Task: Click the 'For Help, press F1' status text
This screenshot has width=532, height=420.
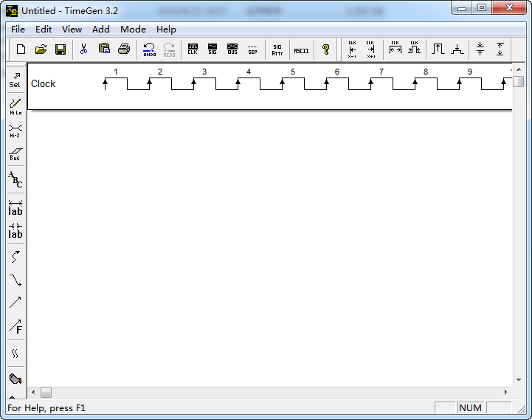Action: (46, 407)
